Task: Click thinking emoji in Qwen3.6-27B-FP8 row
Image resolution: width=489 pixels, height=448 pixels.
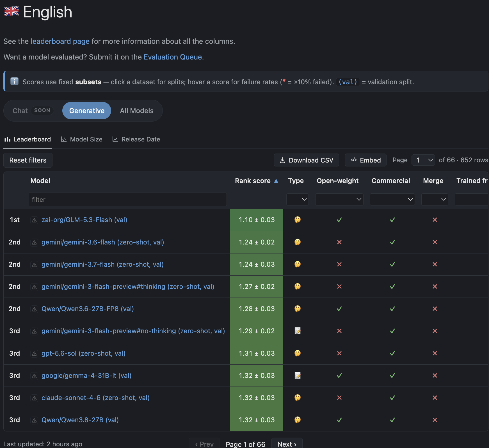Action: click(298, 309)
